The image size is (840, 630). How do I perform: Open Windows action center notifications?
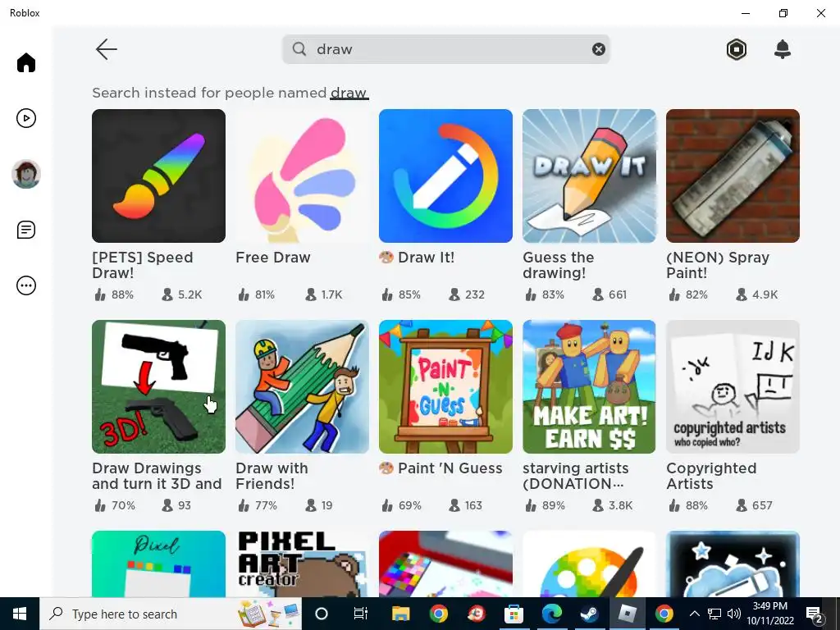click(x=815, y=614)
